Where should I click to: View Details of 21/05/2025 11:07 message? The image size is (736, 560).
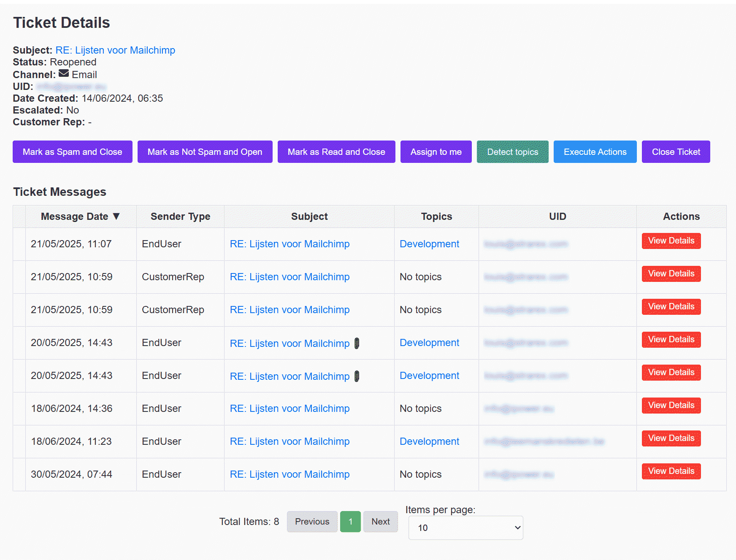[671, 241]
